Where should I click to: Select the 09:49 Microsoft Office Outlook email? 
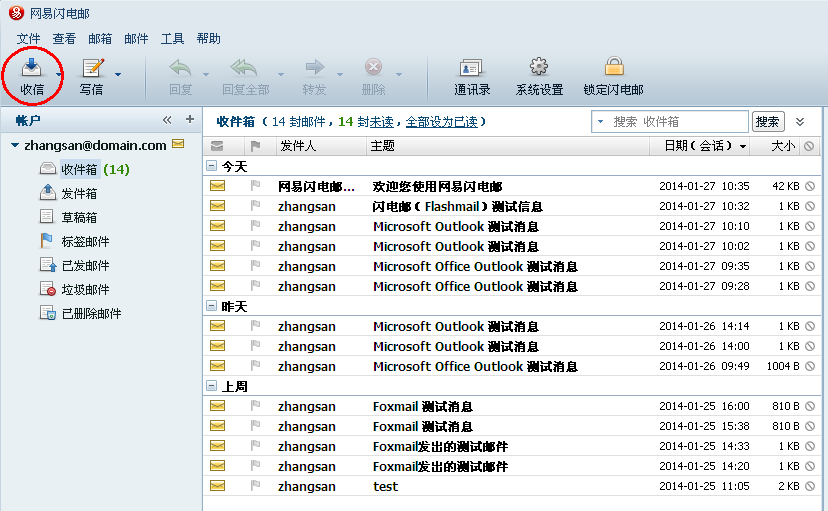pyautogui.click(x=512, y=366)
